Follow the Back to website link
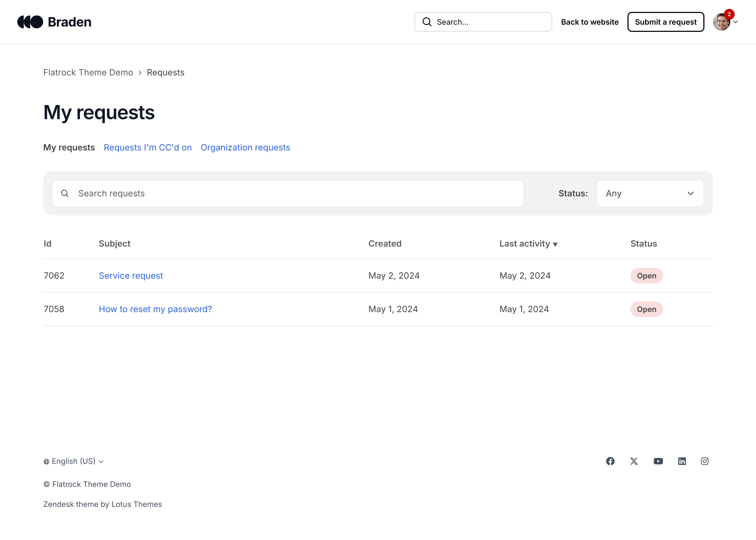Image resolution: width=756 pixels, height=540 pixels. (x=590, y=22)
